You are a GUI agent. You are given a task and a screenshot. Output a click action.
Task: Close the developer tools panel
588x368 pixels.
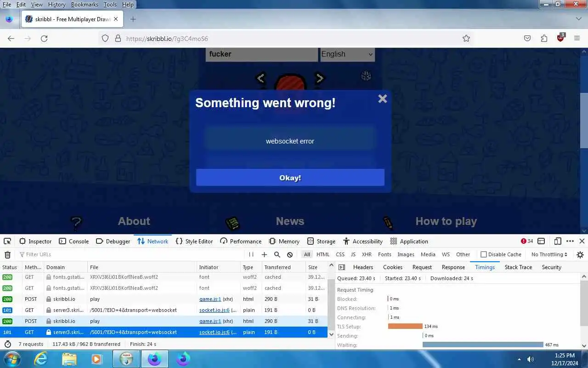point(582,241)
